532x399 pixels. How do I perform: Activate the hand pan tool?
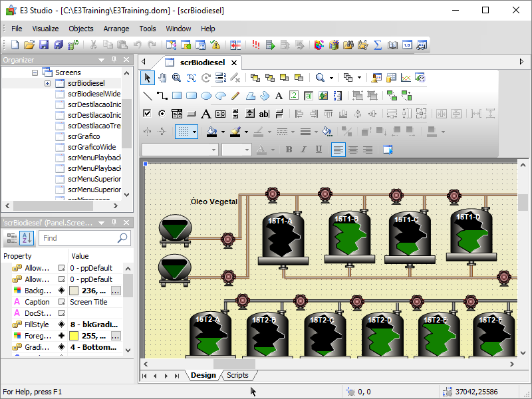pyautogui.click(x=162, y=78)
